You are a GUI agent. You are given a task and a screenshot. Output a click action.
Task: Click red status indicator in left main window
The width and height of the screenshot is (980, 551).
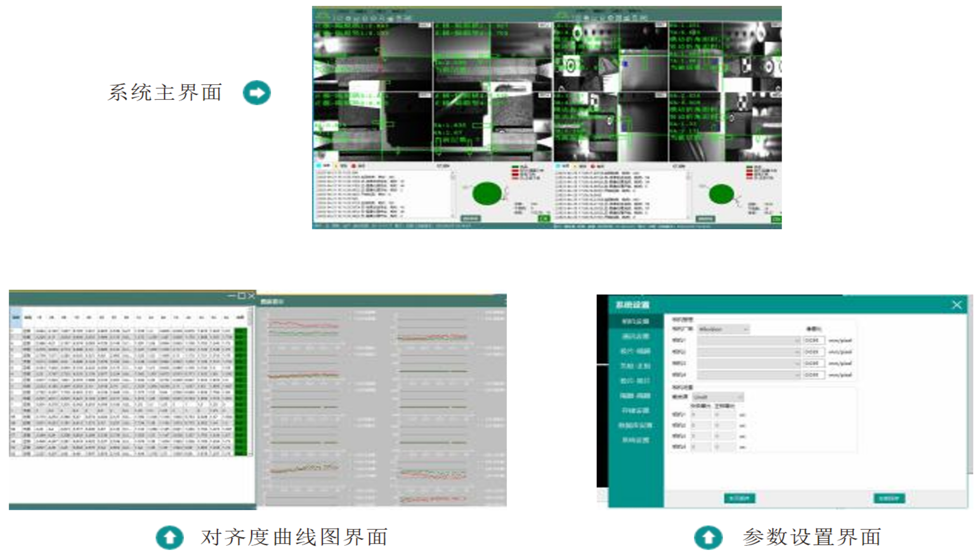point(353,166)
